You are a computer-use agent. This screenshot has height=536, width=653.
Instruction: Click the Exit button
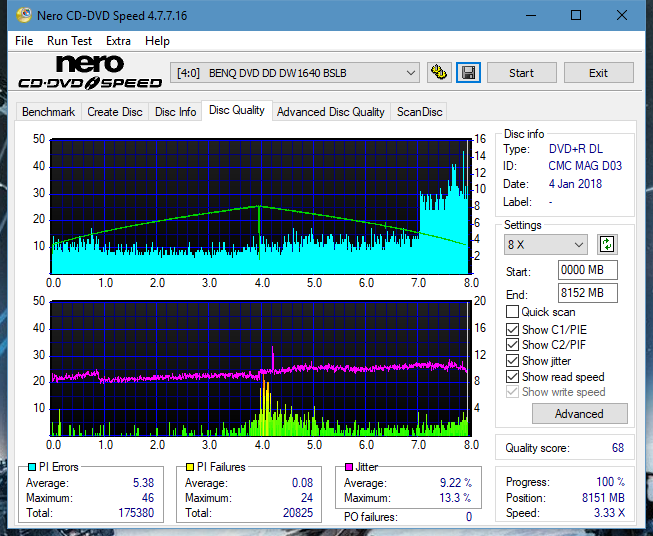(598, 73)
